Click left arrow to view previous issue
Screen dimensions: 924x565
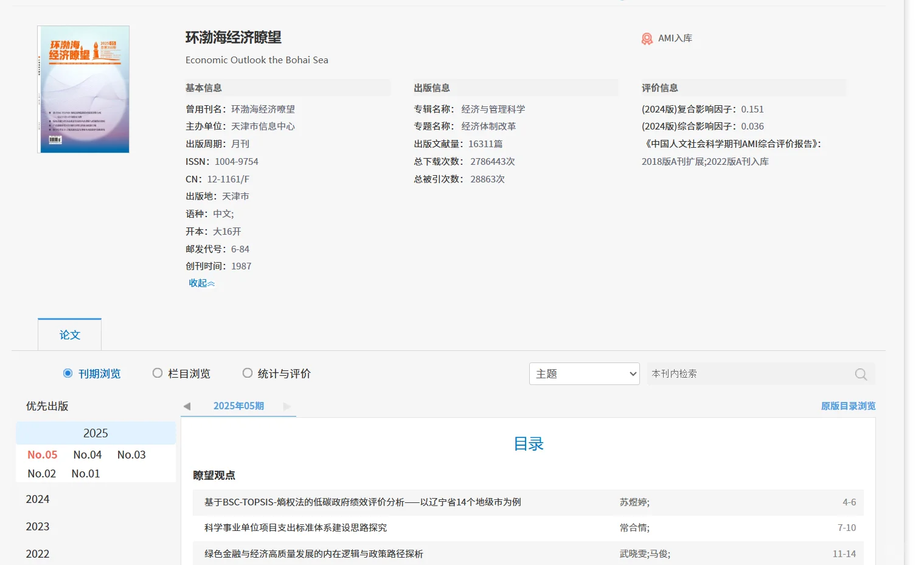(x=187, y=406)
